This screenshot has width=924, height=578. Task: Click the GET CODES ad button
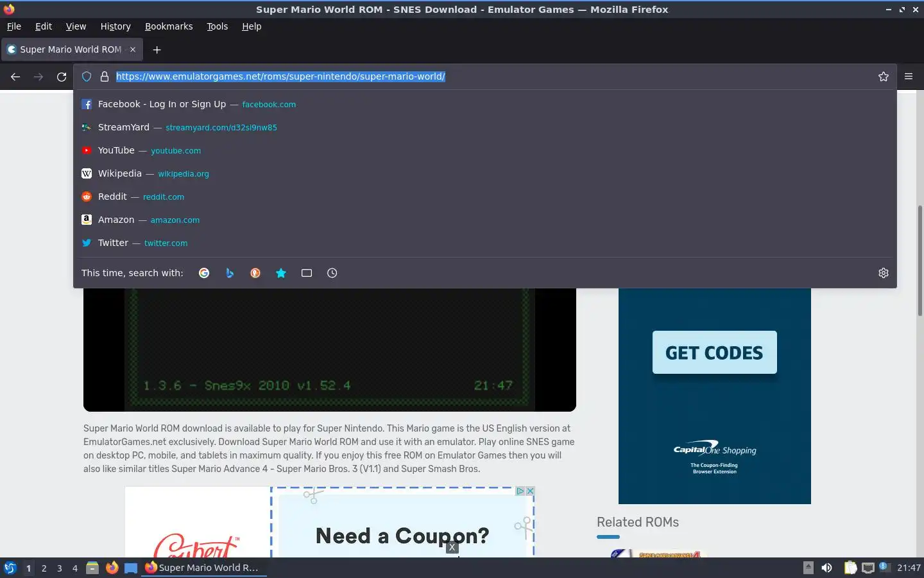click(714, 353)
